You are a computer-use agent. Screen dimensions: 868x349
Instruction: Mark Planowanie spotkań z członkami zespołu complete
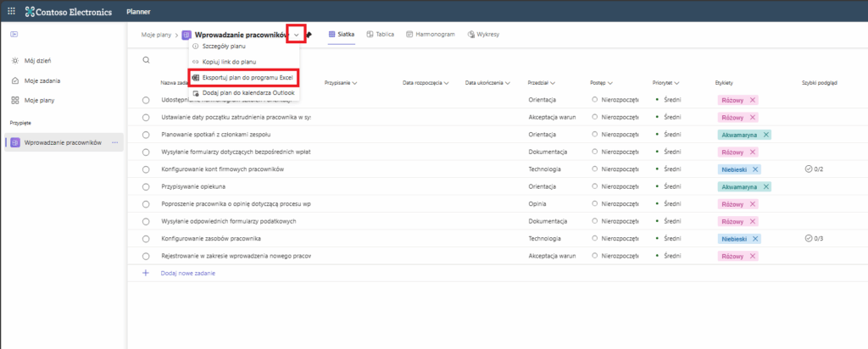[147, 135]
